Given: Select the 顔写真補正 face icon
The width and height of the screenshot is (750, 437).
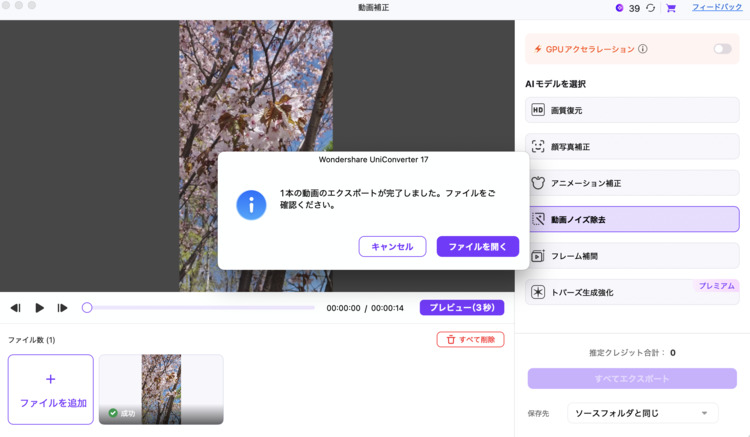Looking at the screenshot, I should 538,146.
